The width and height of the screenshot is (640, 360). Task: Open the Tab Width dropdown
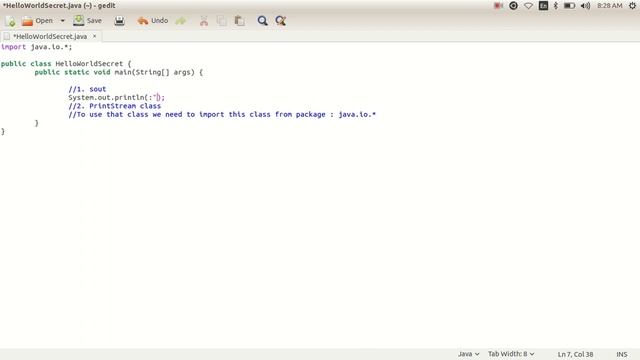tap(511, 354)
